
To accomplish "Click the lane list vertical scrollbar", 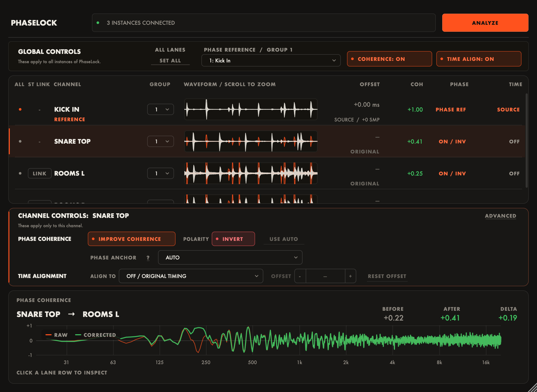I will pos(526,141).
